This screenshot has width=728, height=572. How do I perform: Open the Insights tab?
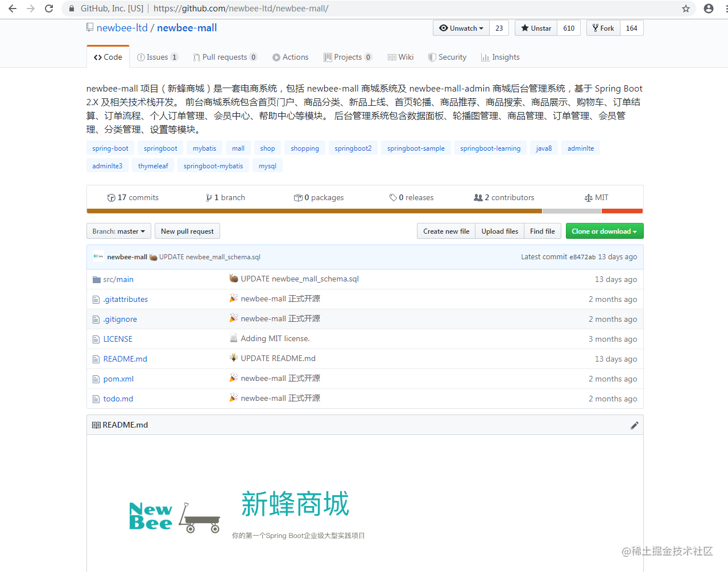(x=500, y=57)
